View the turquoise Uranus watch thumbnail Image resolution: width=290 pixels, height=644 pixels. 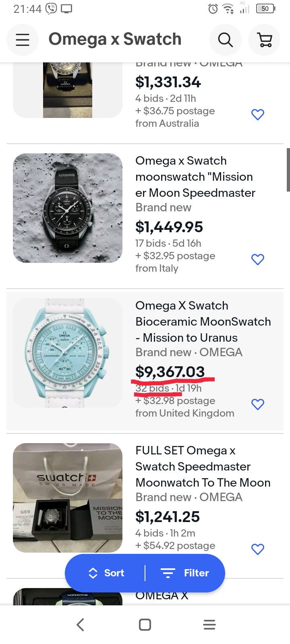(68, 353)
